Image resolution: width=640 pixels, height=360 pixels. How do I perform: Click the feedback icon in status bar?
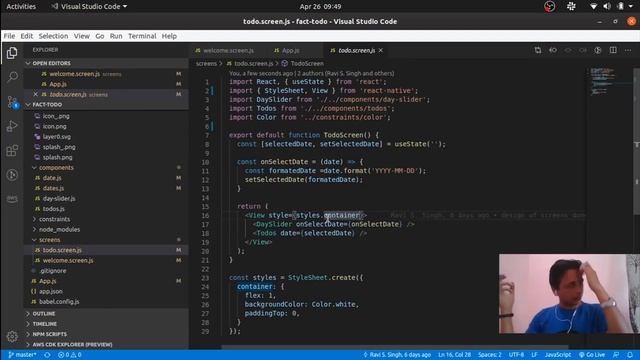click(x=616, y=355)
